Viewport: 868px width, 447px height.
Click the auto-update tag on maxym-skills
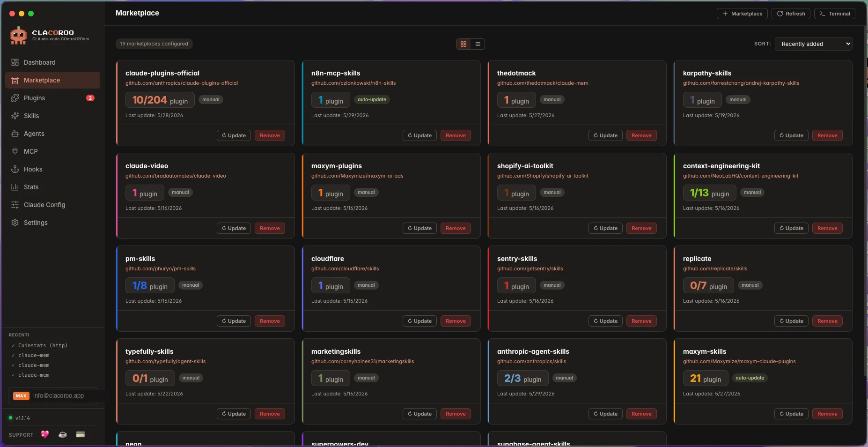[x=750, y=378]
